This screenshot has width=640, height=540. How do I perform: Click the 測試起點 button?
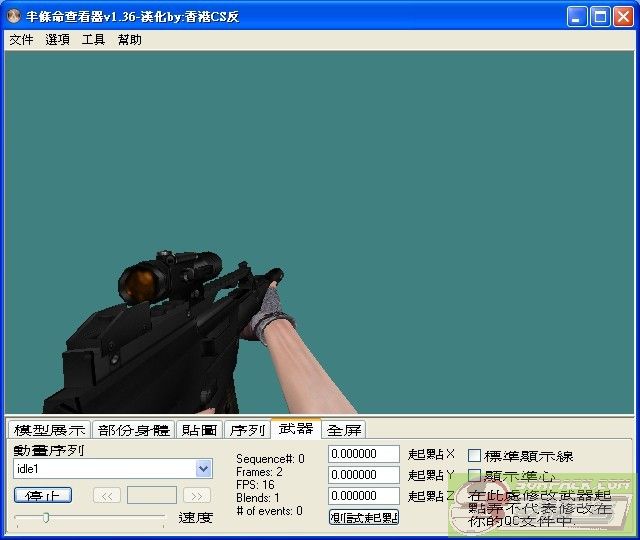click(364, 517)
